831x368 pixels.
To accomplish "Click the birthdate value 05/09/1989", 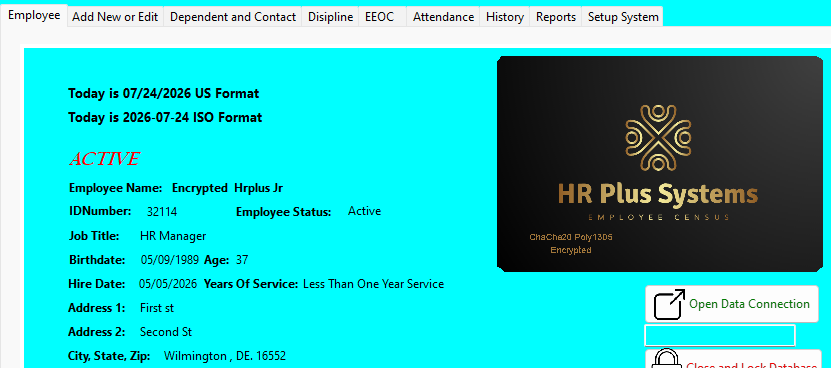I will coord(170,260).
